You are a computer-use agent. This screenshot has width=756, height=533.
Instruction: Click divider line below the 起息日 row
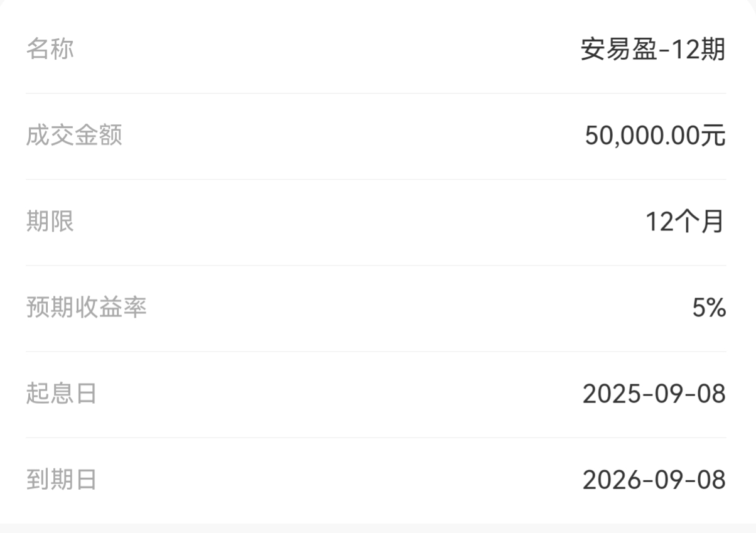(x=376, y=438)
